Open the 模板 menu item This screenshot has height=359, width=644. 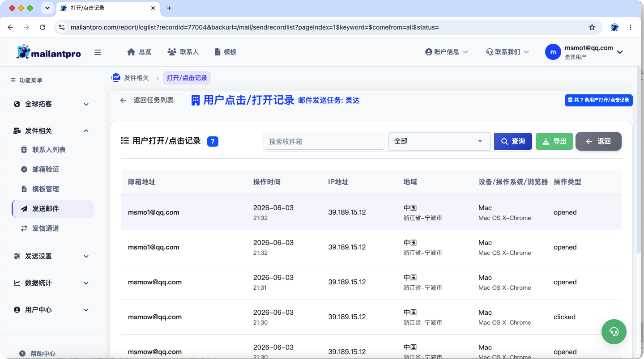tap(226, 52)
